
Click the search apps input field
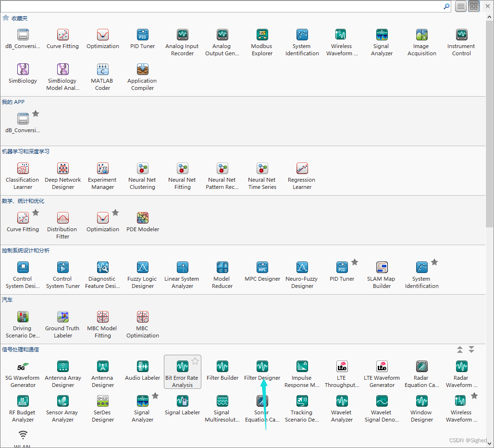coord(222,6)
